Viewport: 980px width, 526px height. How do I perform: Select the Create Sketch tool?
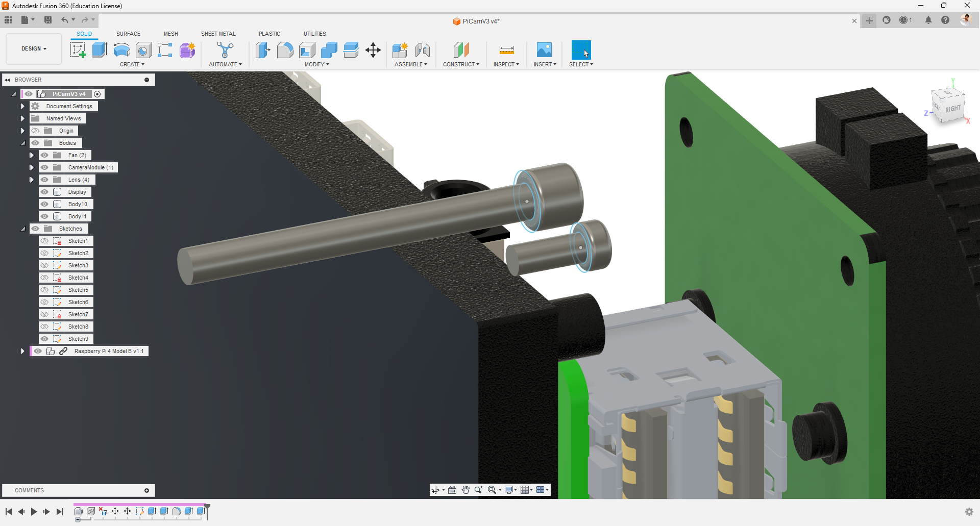tap(78, 50)
